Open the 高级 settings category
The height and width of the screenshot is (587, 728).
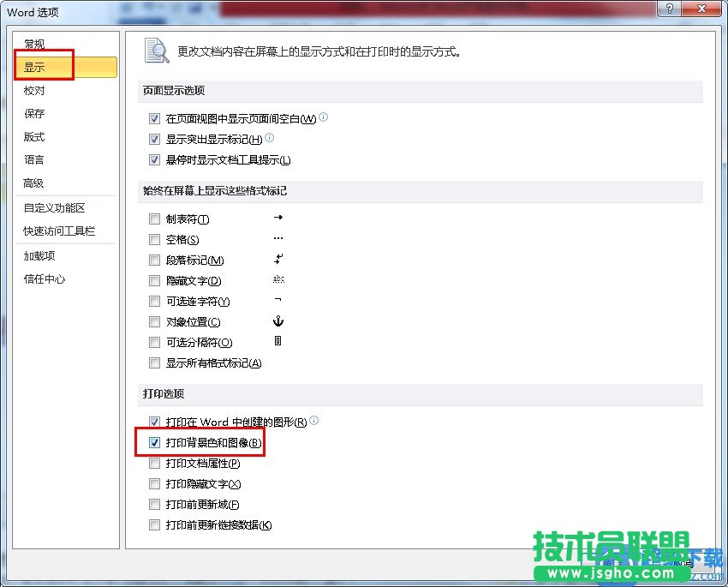34,183
